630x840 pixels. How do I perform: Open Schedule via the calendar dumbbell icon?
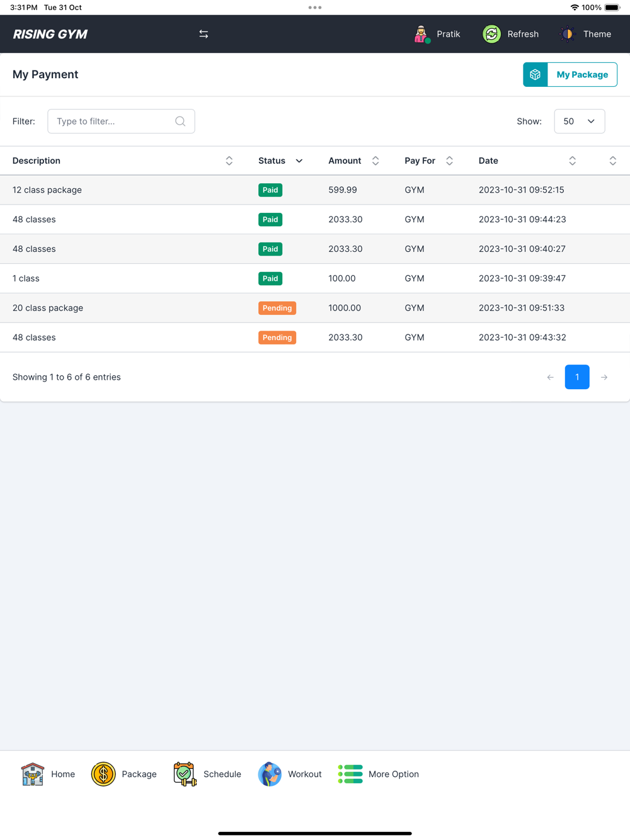coord(185,774)
